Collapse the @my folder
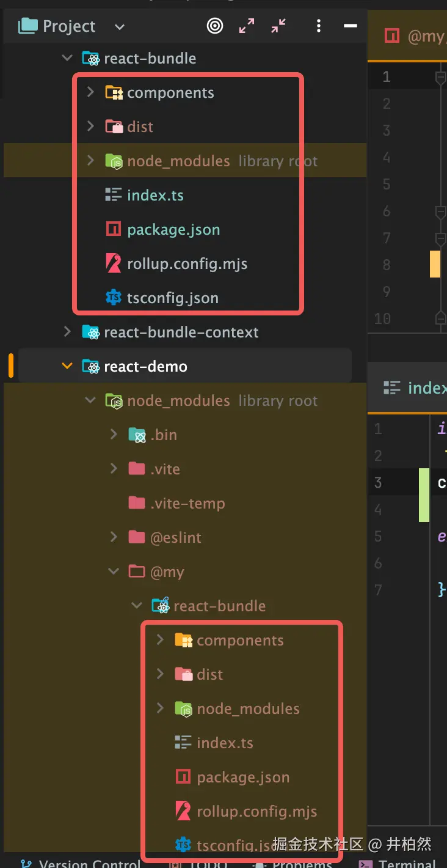The height and width of the screenshot is (868, 447). click(114, 572)
